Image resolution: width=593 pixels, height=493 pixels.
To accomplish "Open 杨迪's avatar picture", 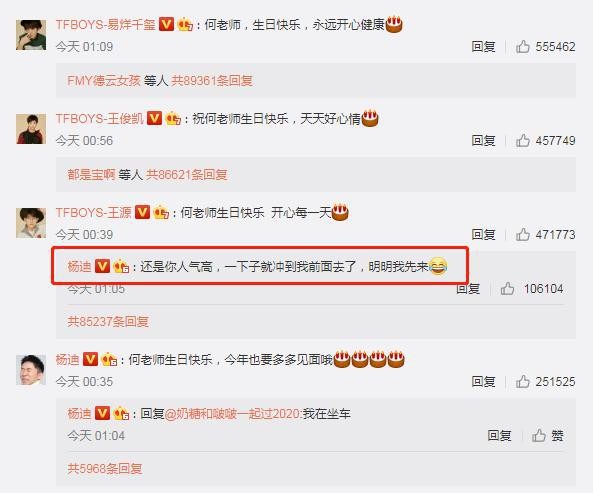I will 31,370.
